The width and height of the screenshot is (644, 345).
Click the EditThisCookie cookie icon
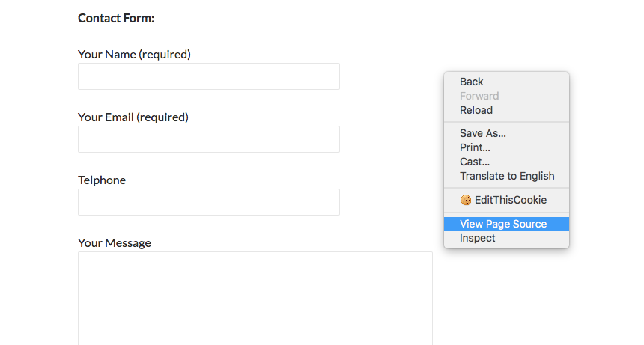tap(465, 200)
